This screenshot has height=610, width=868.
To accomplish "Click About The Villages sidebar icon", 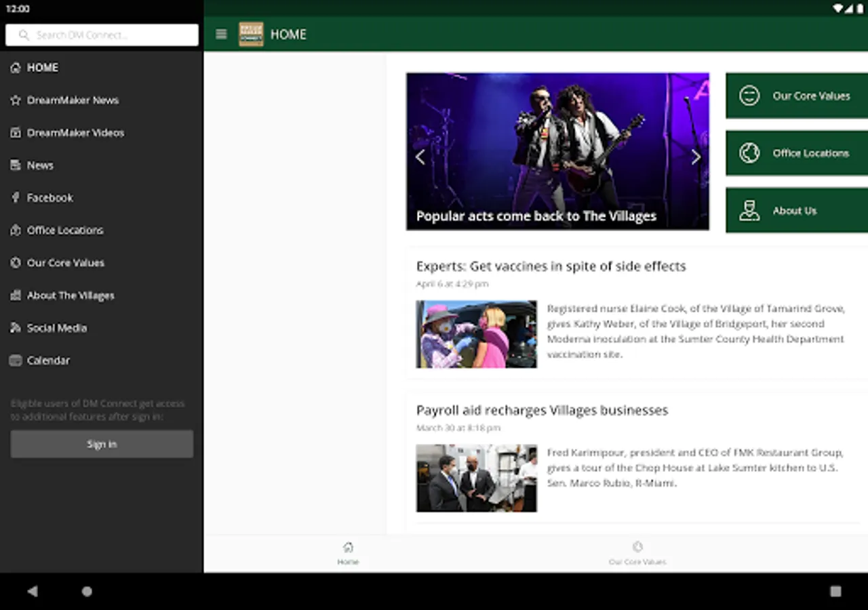I will pyautogui.click(x=16, y=296).
